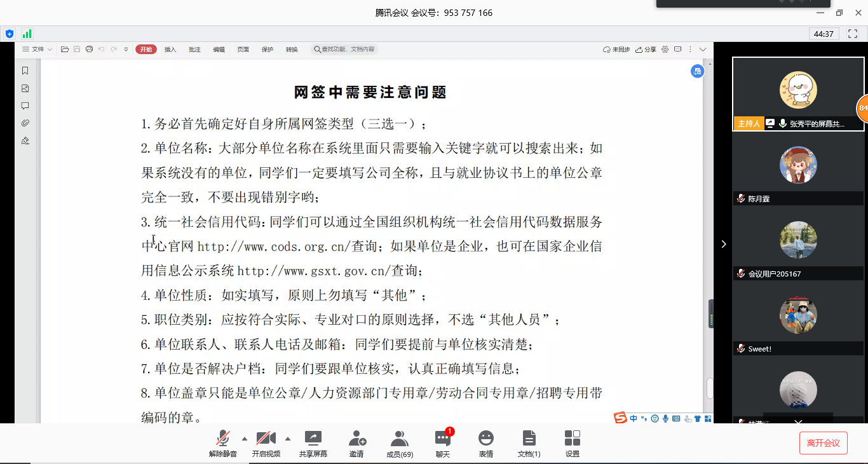Turn on camera with 开启视频
Image resolution: width=868 pixels, height=464 pixels.
[266, 443]
